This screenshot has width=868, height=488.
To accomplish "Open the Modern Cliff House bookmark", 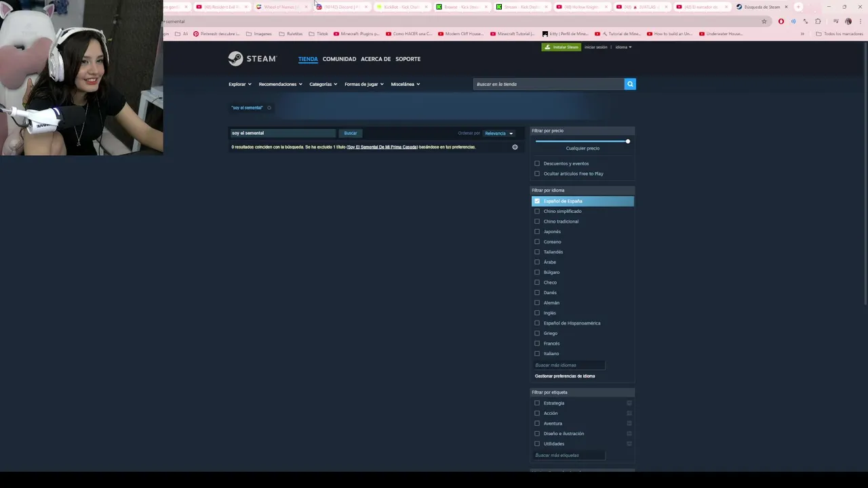I will point(461,34).
